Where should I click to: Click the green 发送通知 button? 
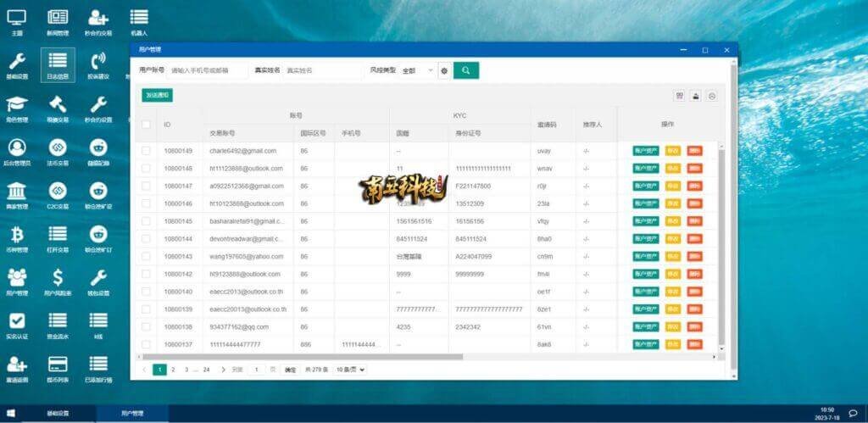[157, 96]
